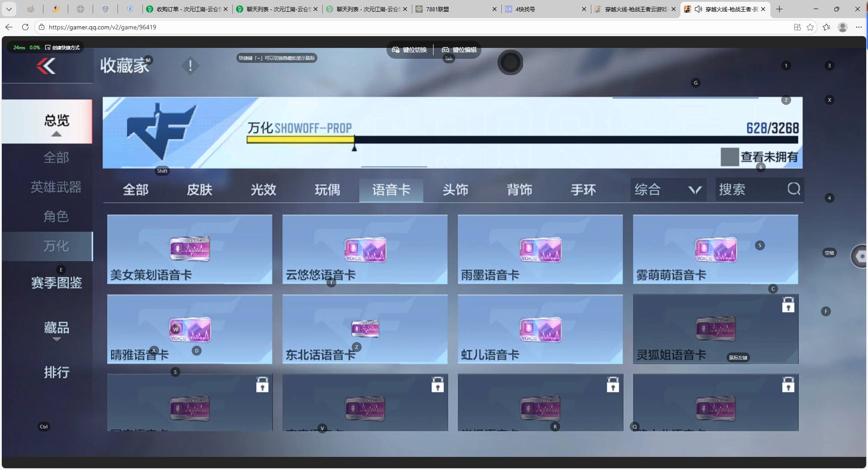The image size is (868, 470).
Task: Open the 创建快捷方式 shortcut option
Action: [x=62, y=47]
